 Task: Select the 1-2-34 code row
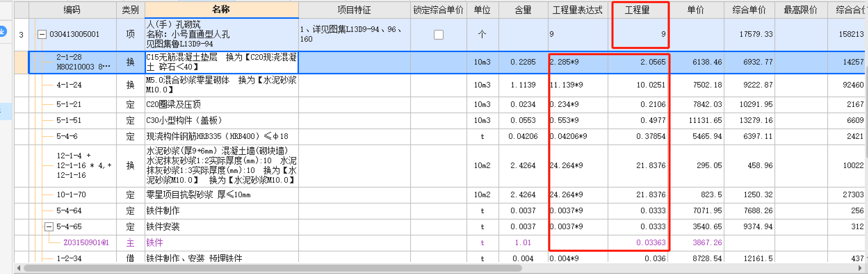(x=69, y=258)
